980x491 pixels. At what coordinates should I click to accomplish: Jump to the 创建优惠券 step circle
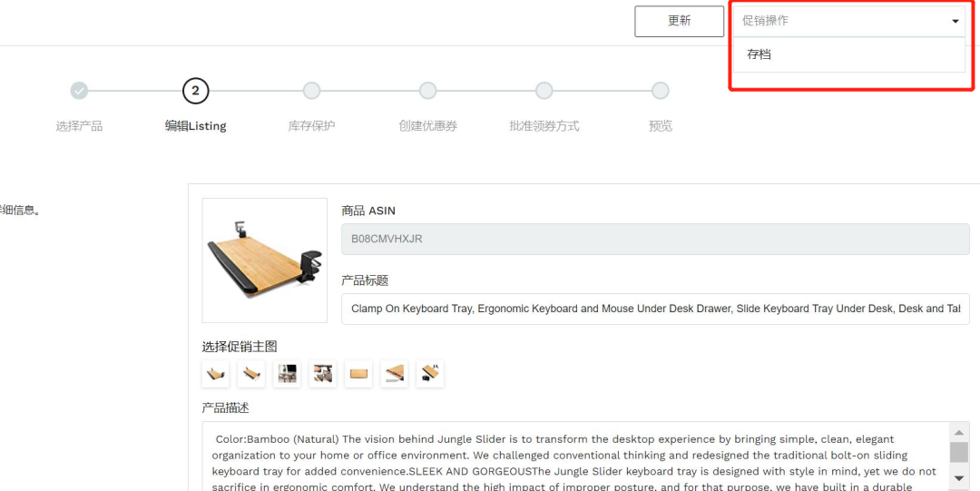427,91
